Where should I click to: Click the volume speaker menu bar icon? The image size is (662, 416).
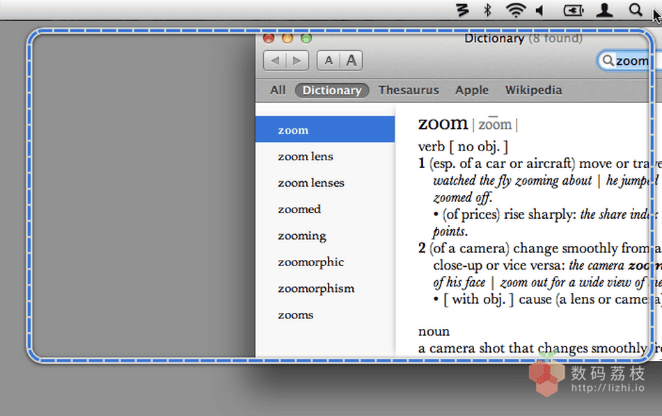click(x=540, y=10)
